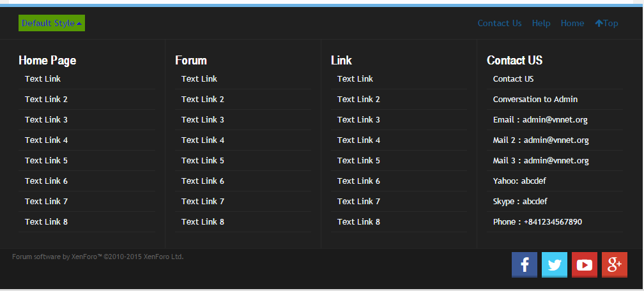This screenshot has width=644, height=291.
Task: Open the Facebook social icon
Action: point(525,265)
